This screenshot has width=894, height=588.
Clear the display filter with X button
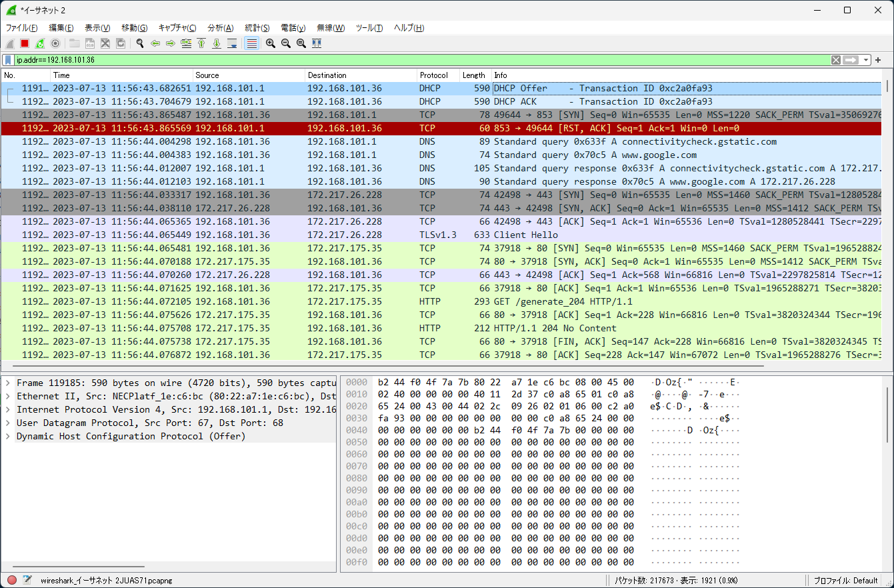click(x=836, y=60)
